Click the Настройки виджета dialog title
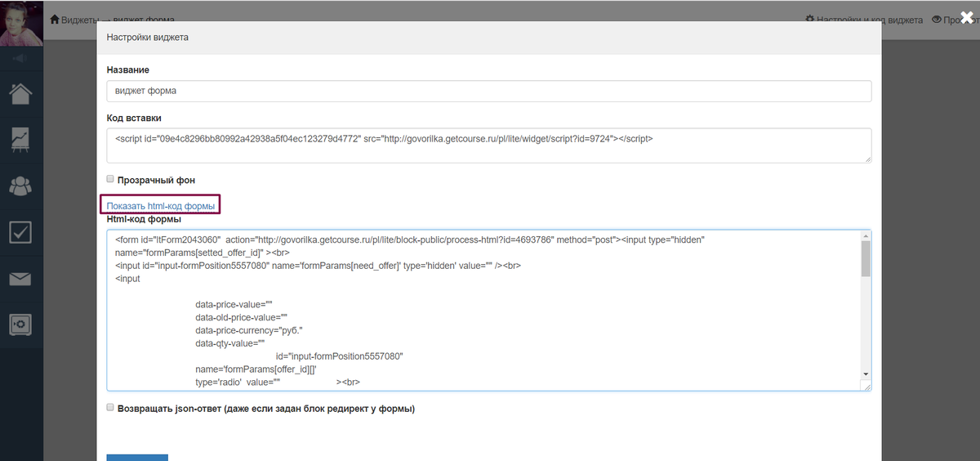Screen dimensions: 980x461 point(148,38)
